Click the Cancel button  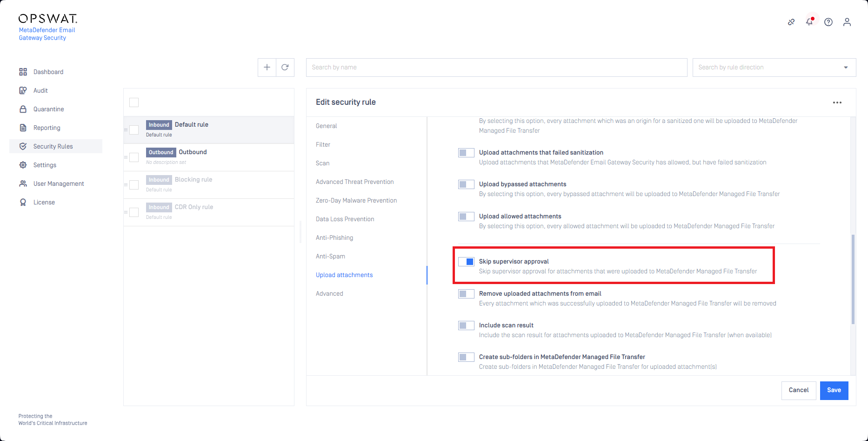click(x=799, y=390)
